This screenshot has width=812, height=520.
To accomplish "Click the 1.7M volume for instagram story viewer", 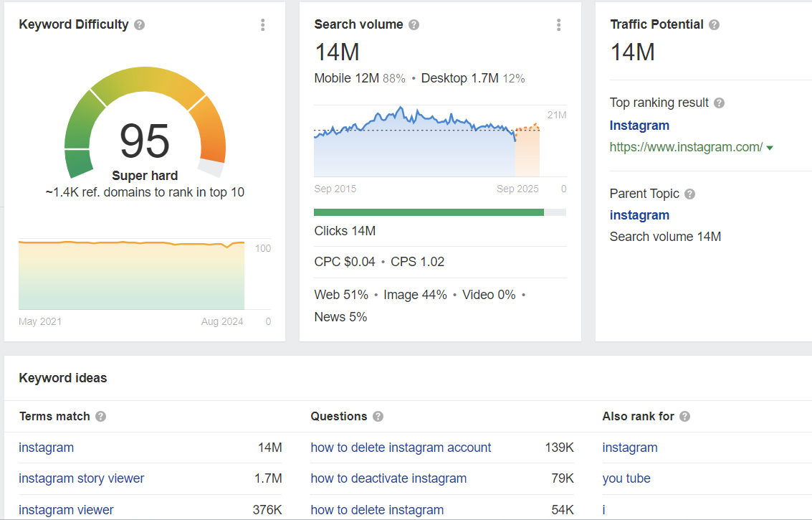I will coord(268,478).
